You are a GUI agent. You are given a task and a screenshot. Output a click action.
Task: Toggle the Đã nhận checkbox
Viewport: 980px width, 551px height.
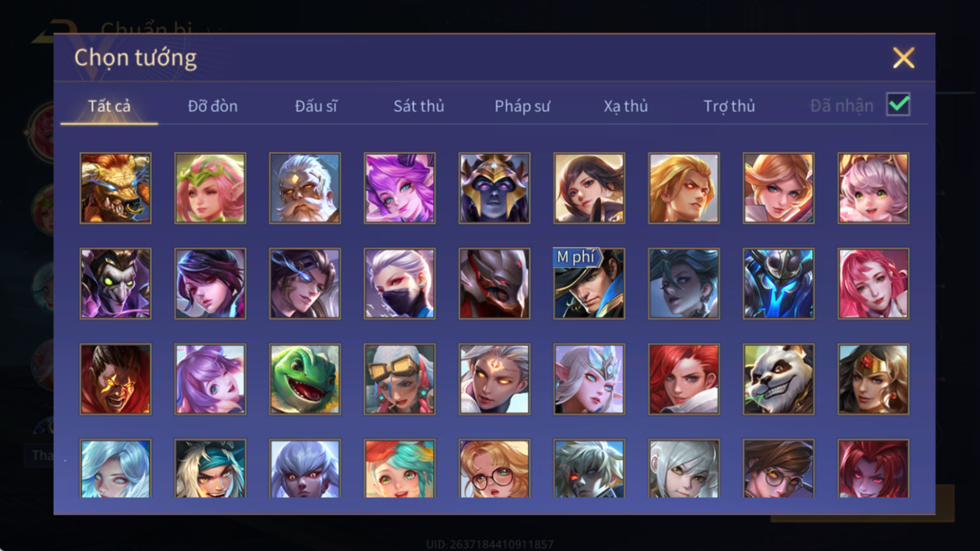pyautogui.click(x=898, y=104)
